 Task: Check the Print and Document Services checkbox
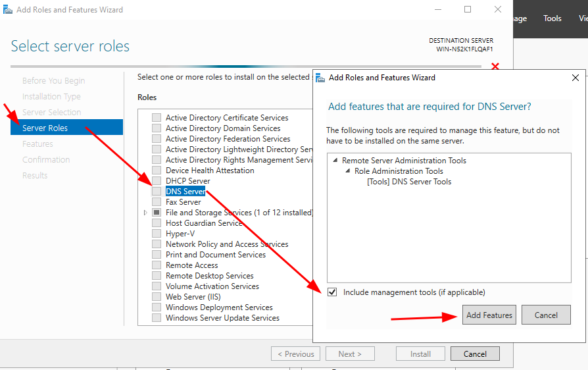(157, 255)
